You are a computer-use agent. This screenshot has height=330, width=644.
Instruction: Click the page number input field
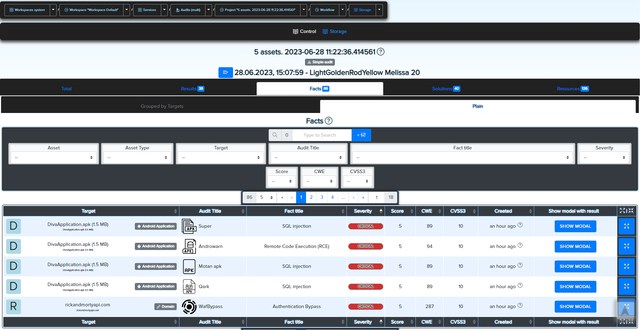tap(376, 197)
